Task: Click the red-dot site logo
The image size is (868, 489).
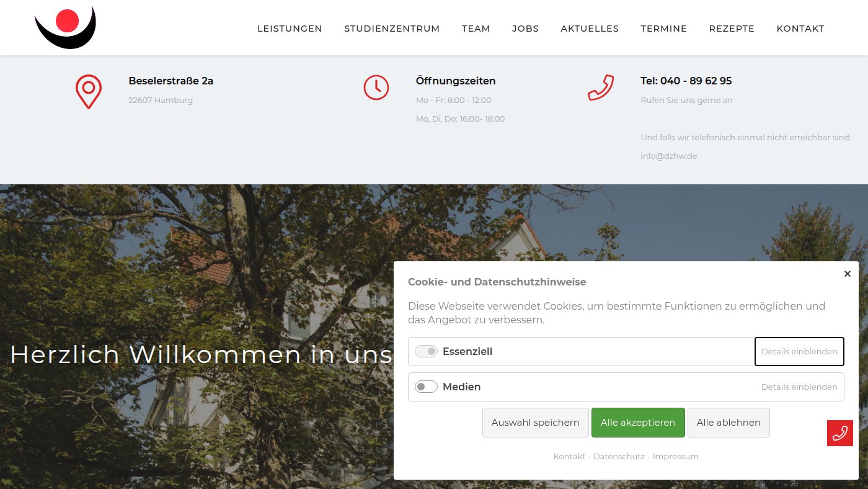Action: click(66, 27)
